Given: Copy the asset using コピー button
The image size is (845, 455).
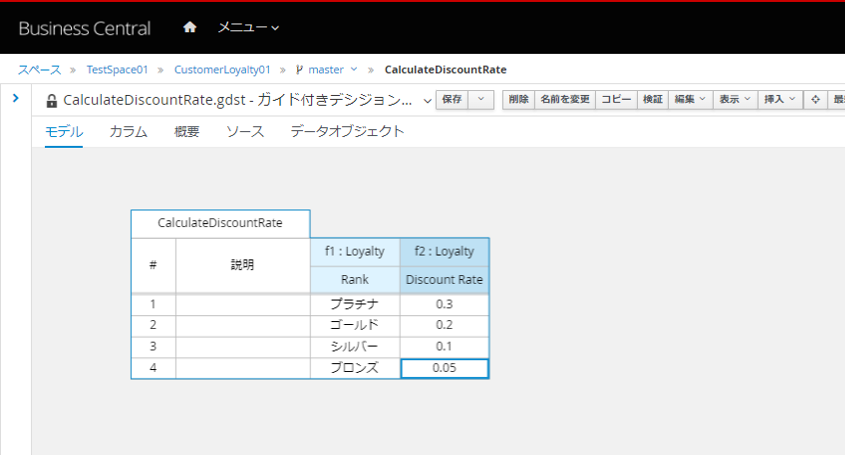Looking at the screenshot, I should click(617, 99).
